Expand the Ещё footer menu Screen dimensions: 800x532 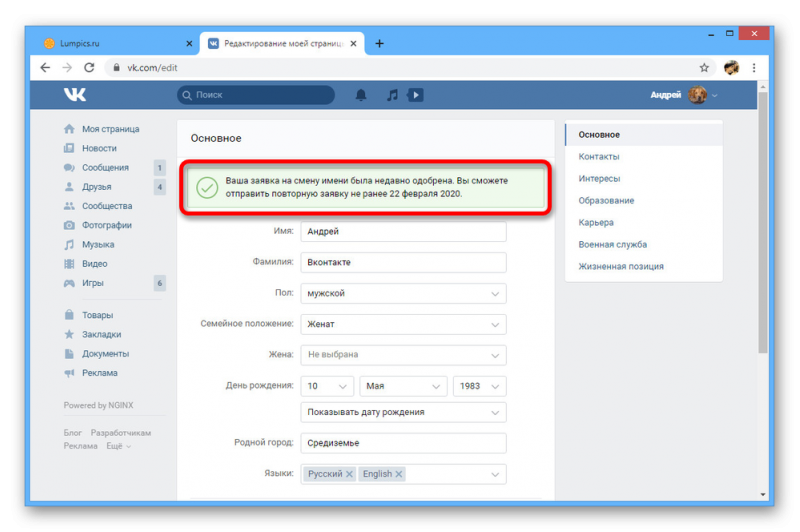tap(118, 446)
